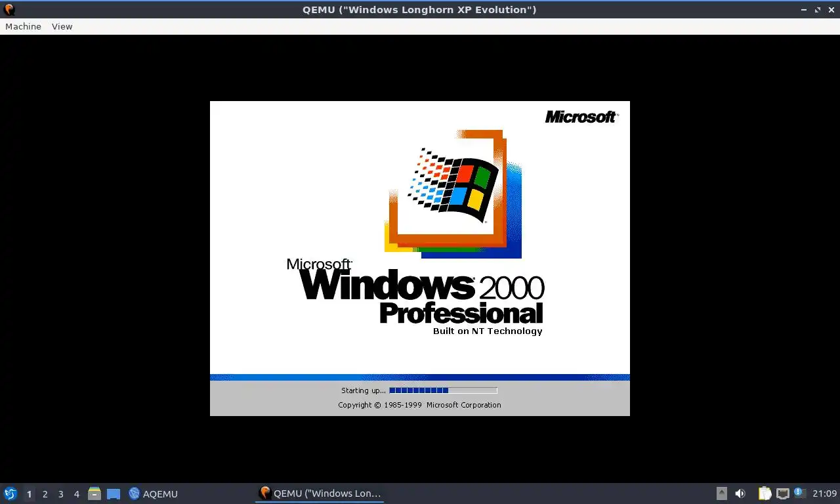Close the QEMU window
840x504 pixels.
(x=831, y=10)
